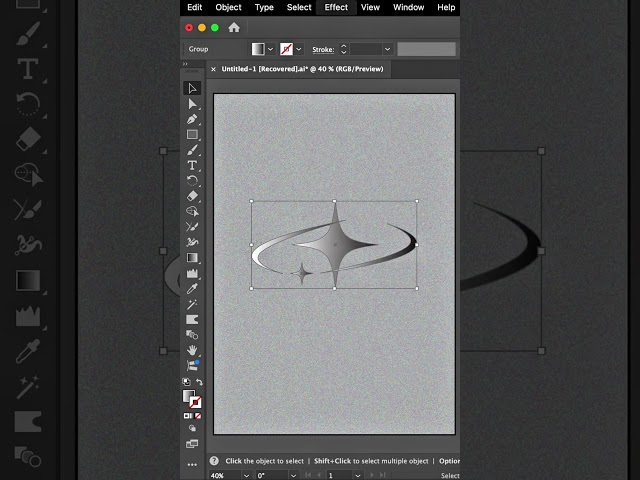Select the Selection tool (black arrow)
The image size is (640, 480).
192,89
